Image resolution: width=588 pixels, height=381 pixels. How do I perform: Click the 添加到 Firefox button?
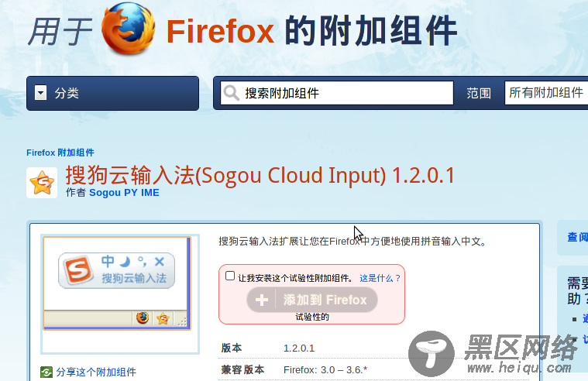(x=312, y=300)
